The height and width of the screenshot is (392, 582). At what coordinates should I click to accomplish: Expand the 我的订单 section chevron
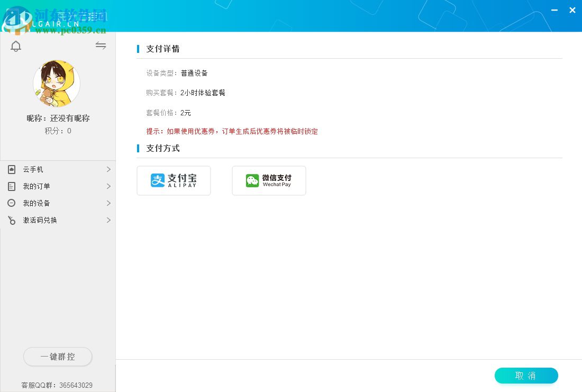108,186
